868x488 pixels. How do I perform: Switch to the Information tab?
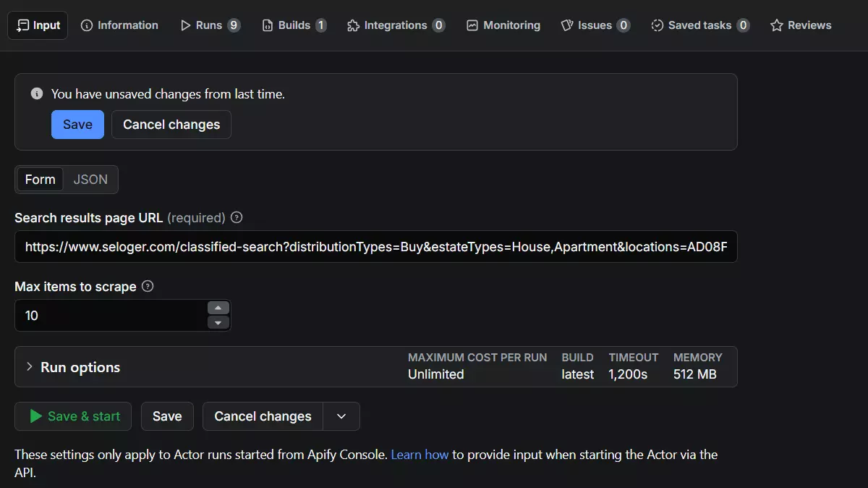[x=119, y=25]
